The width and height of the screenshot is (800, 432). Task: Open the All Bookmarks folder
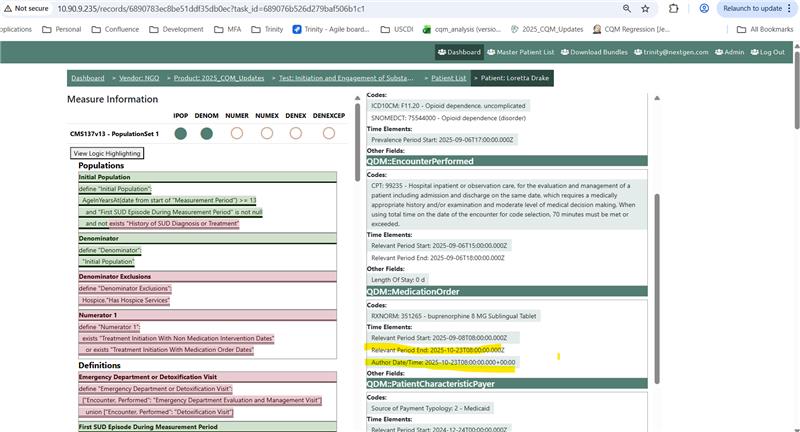coord(768,29)
